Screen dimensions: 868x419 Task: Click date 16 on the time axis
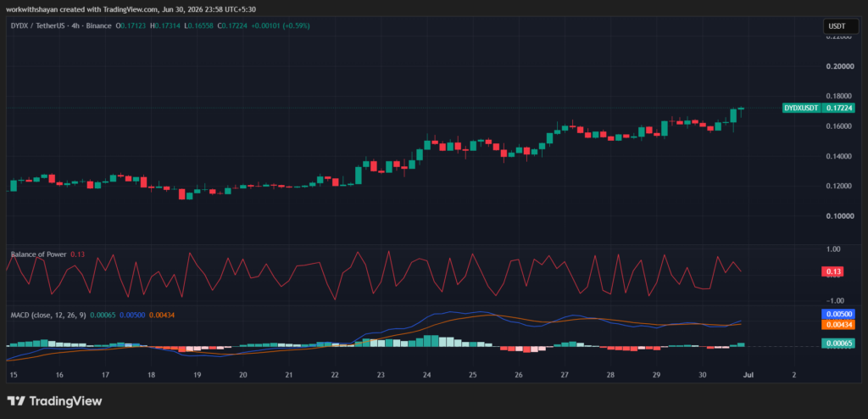point(59,375)
